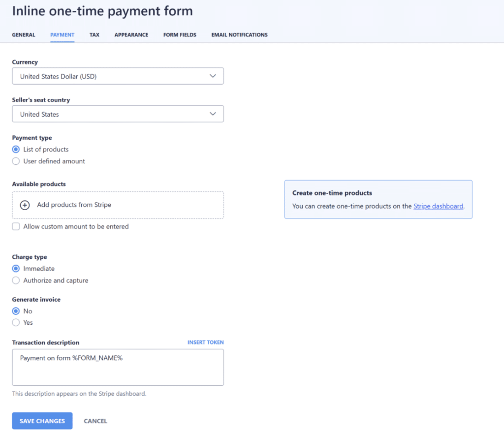
Task: Open the Currency combo box
Action: pos(118,76)
